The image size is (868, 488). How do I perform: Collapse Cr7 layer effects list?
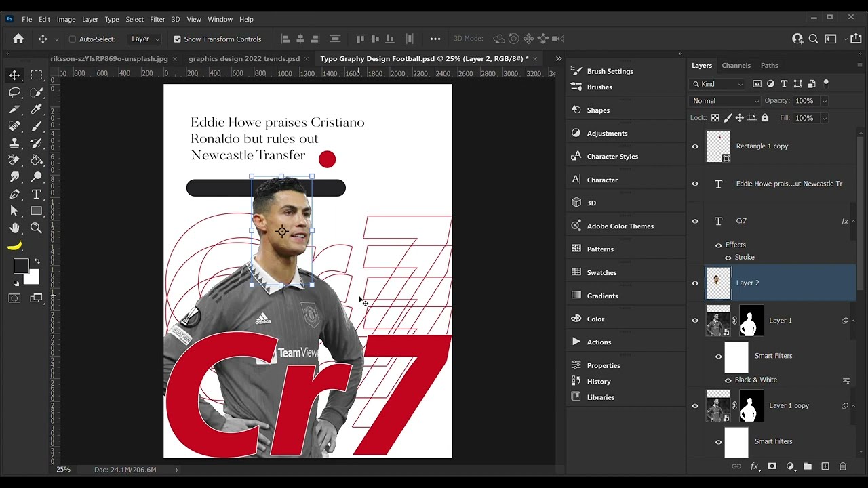point(853,221)
